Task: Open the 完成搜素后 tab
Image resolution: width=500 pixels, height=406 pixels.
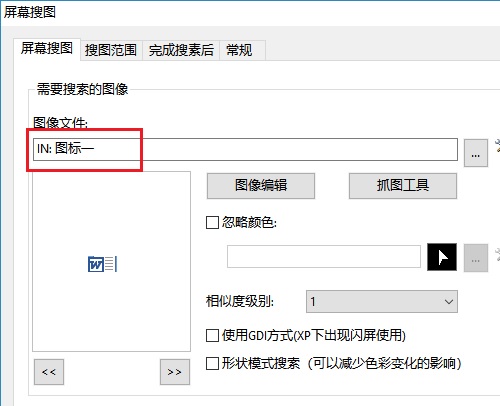Action: coord(181,50)
